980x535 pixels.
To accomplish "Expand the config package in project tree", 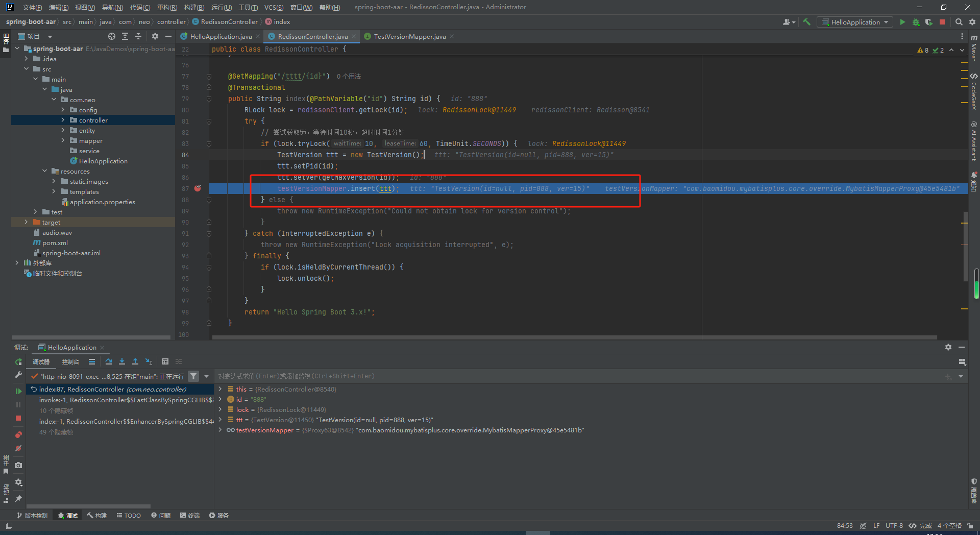I will [x=63, y=110].
